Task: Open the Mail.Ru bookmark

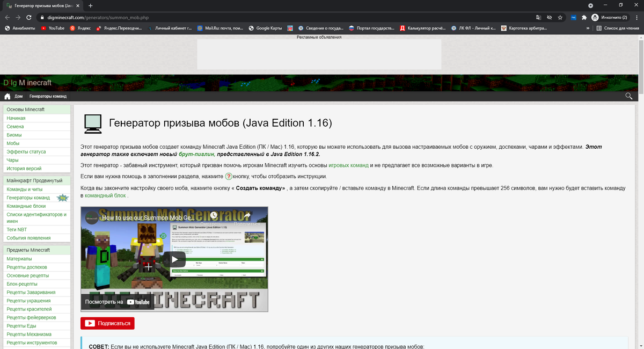Action: (x=221, y=28)
